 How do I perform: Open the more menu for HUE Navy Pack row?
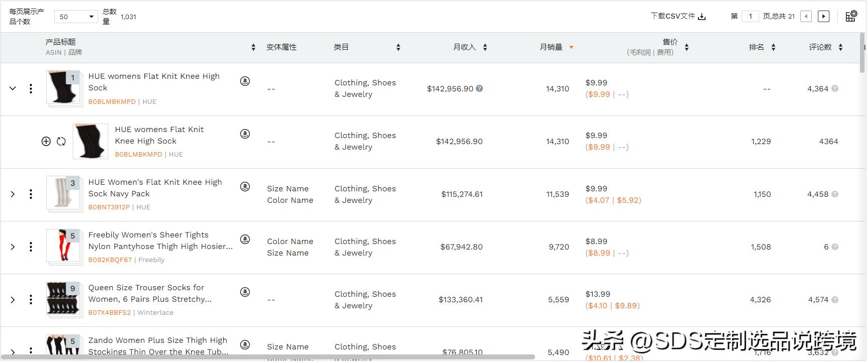coord(31,194)
